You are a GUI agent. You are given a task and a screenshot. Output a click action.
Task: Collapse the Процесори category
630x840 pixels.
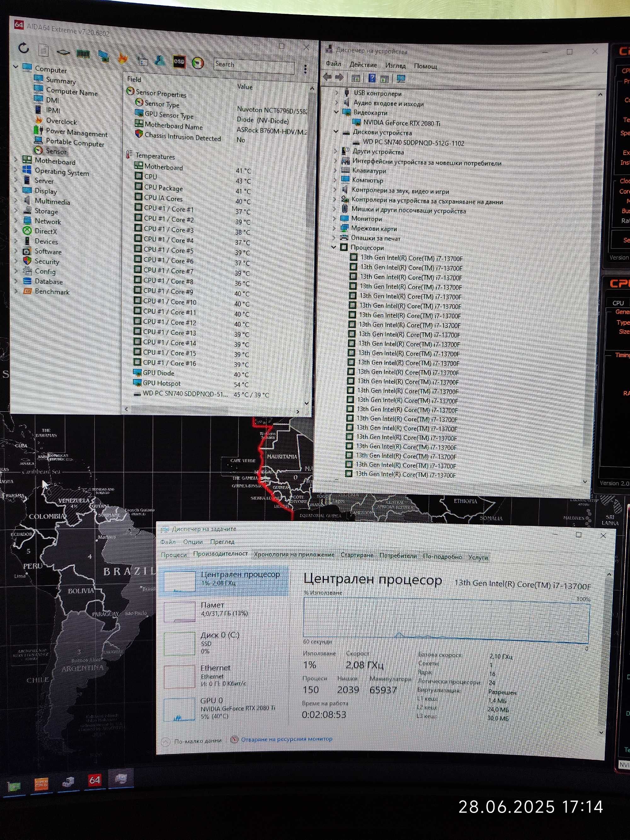333,247
